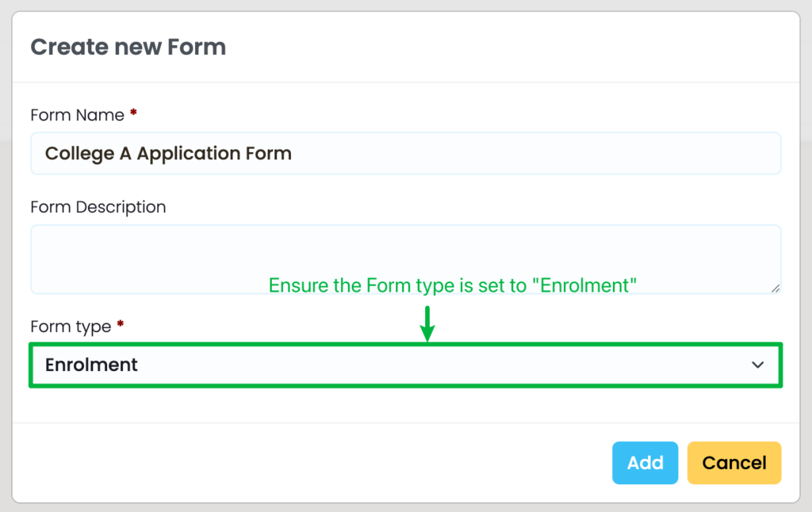This screenshot has width=812, height=512.
Task: Click the "Form Name" label
Action: tap(77, 116)
